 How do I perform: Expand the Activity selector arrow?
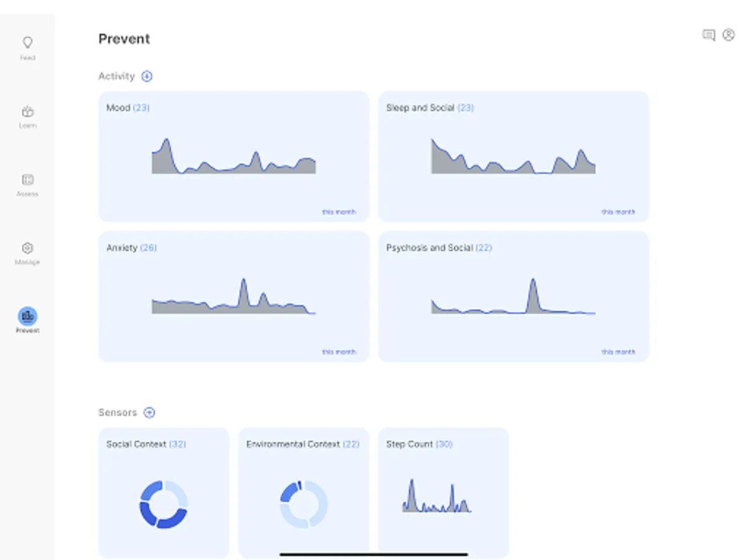click(147, 76)
